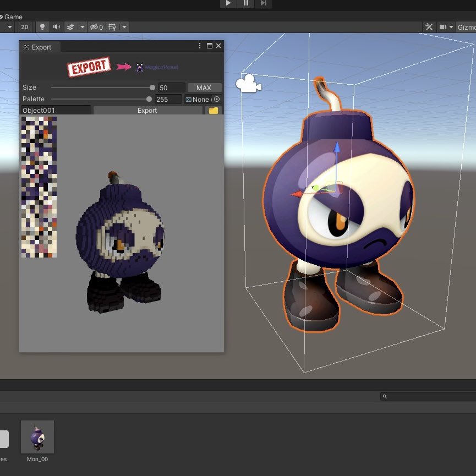Click the color palette swatch strip
Image resolution: width=476 pixels, height=476 pixels.
39,187
